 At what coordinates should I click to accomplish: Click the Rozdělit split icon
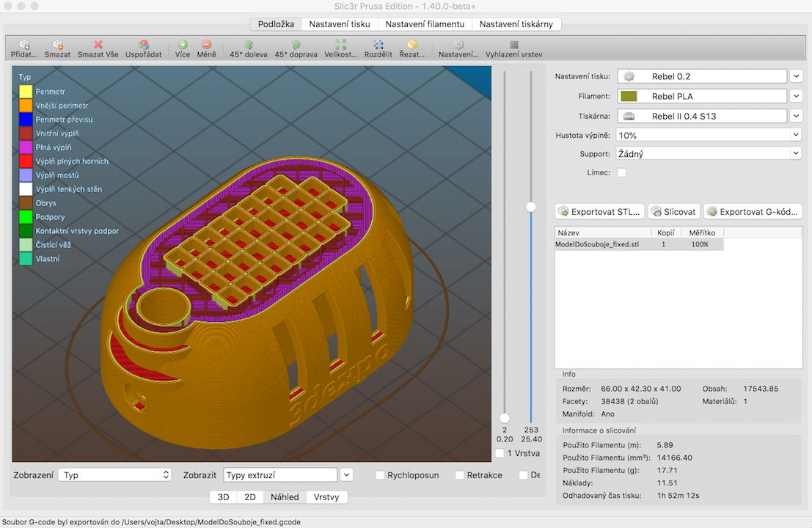[378, 45]
